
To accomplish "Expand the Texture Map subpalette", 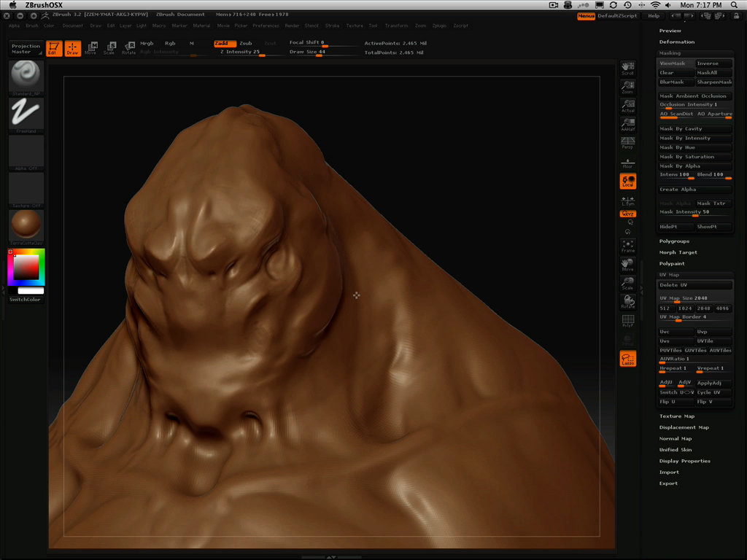I will click(x=676, y=416).
